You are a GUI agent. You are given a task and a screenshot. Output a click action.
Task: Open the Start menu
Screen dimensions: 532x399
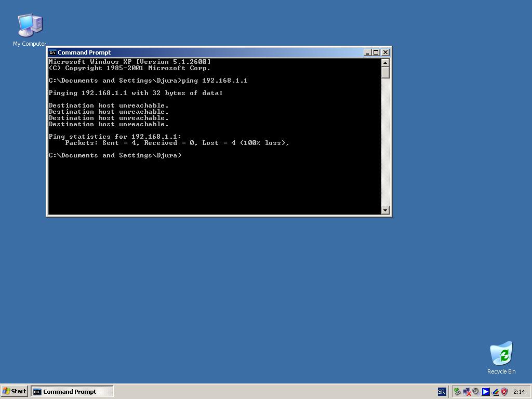coord(14,391)
